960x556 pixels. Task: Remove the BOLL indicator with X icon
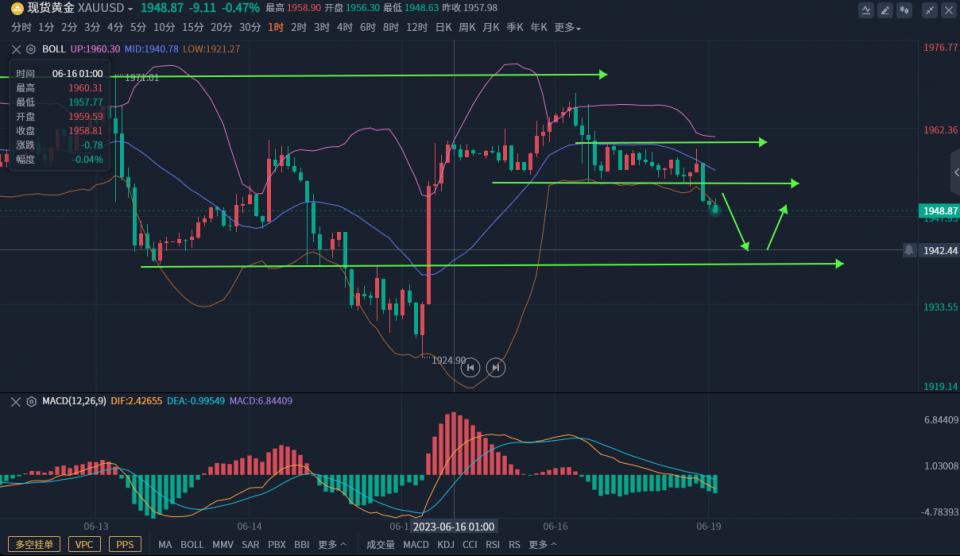tap(16, 49)
